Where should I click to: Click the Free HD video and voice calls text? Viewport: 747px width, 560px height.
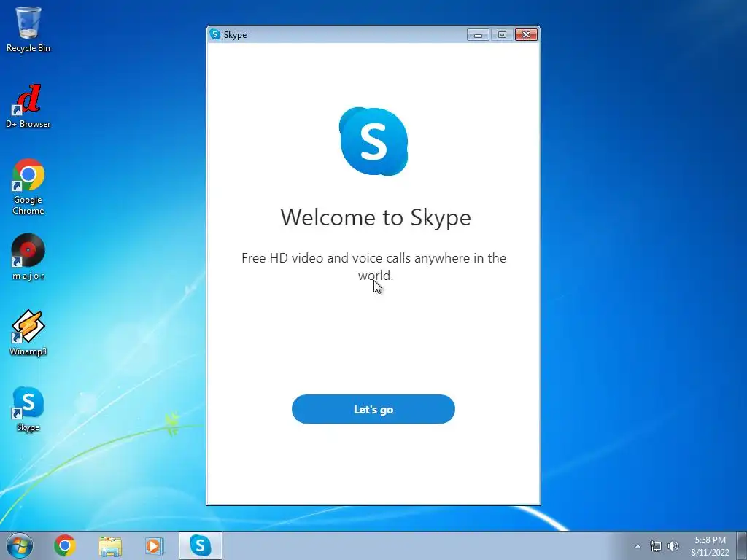point(374,267)
